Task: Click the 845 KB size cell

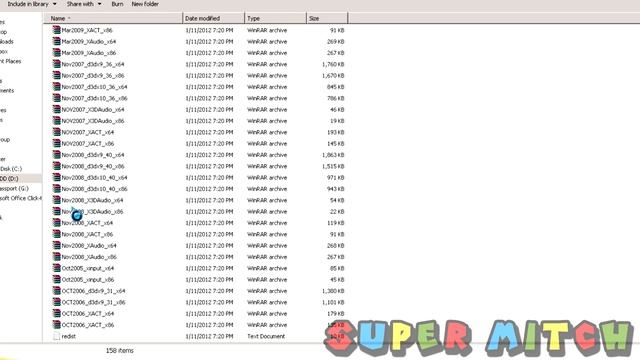Action: point(336,87)
